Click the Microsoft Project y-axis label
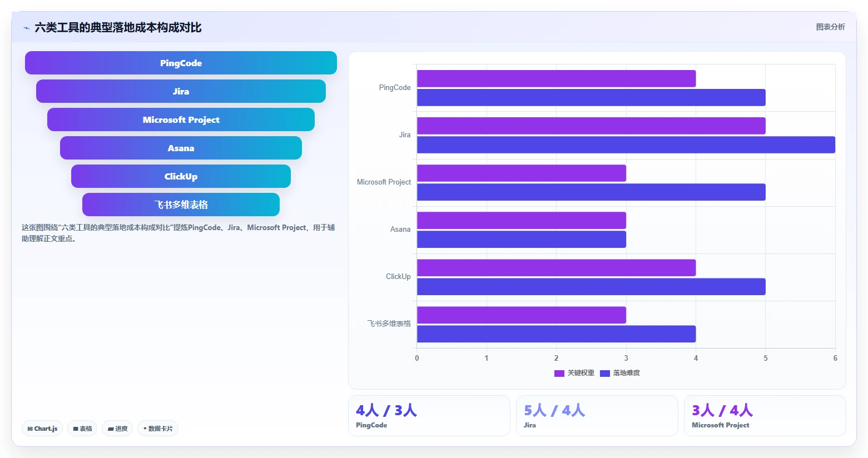Viewport: 868px width, 458px height. (x=384, y=182)
